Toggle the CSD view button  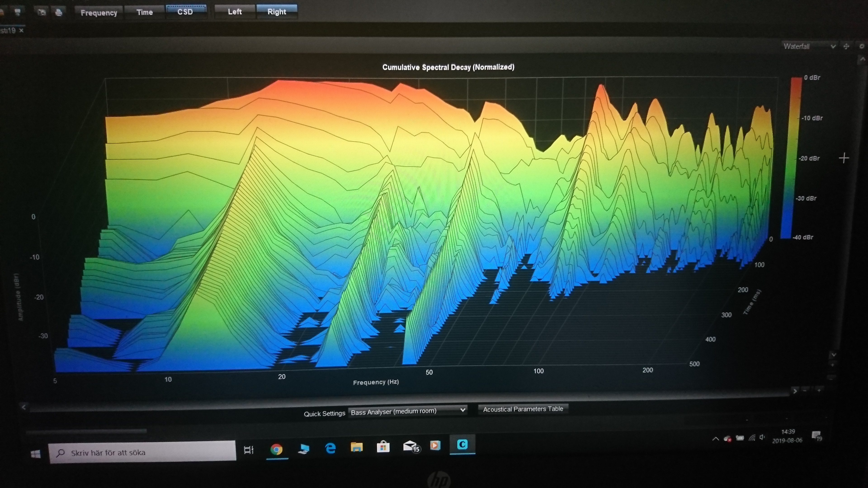185,12
